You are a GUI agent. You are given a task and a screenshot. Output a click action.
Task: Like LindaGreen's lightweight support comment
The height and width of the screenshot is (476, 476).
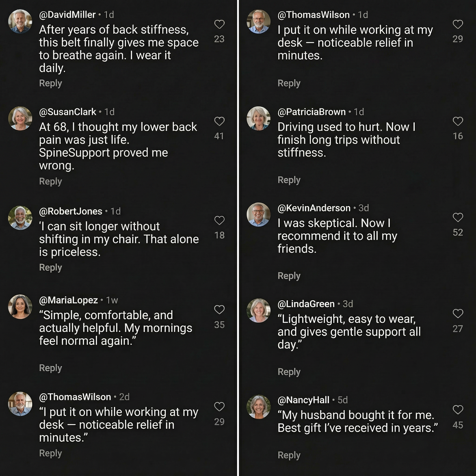(458, 314)
